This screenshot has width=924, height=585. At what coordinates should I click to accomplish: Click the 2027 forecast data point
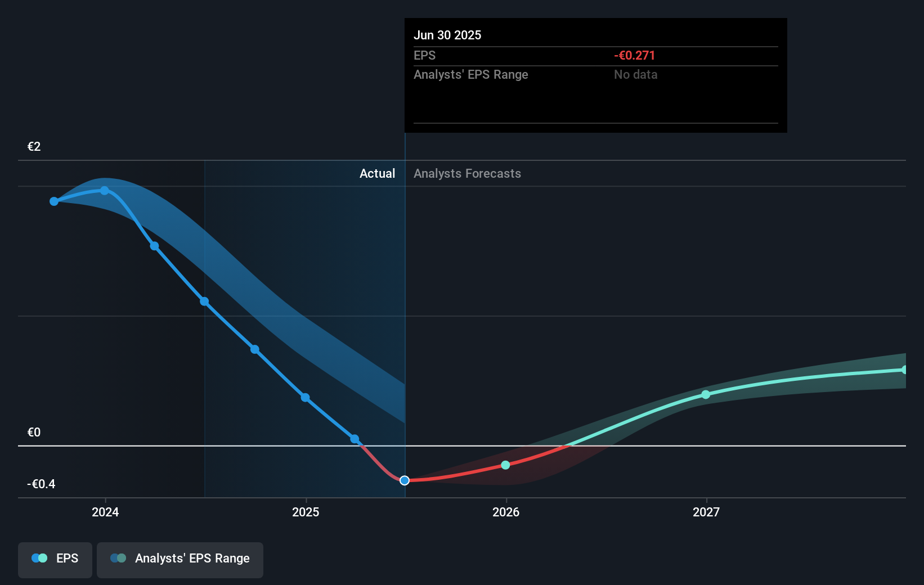click(706, 394)
